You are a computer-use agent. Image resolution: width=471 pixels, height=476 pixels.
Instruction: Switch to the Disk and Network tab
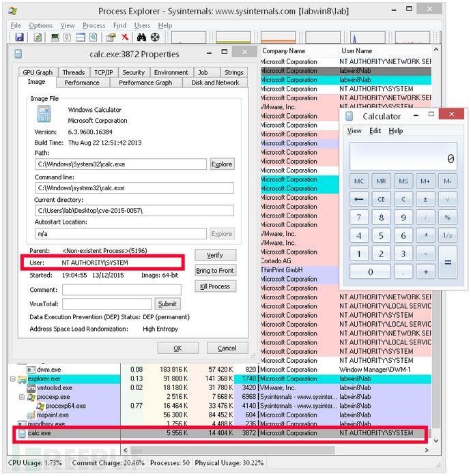point(215,83)
